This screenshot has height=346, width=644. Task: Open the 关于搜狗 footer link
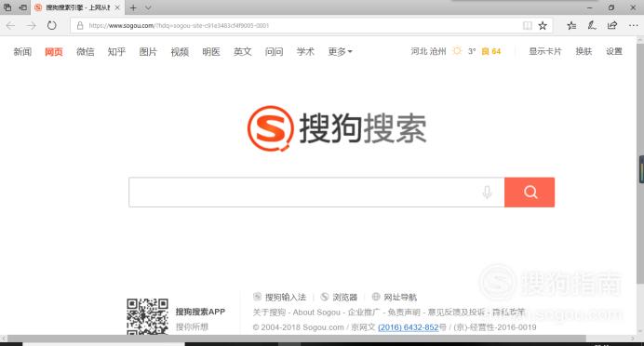click(x=269, y=313)
